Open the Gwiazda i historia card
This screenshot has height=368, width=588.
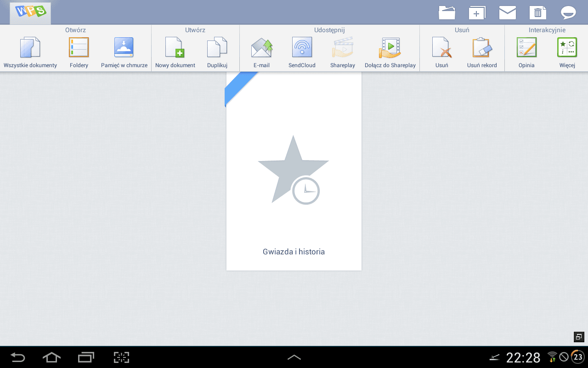(x=294, y=171)
